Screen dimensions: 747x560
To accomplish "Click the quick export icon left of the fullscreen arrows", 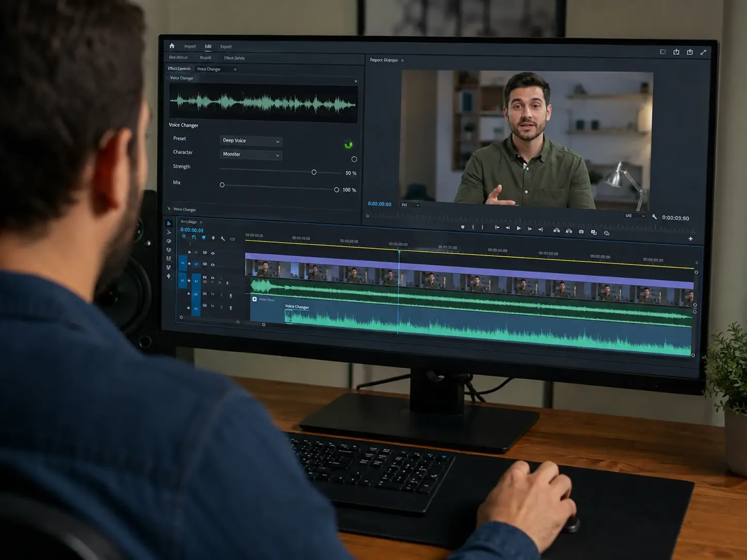I will point(690,52).
